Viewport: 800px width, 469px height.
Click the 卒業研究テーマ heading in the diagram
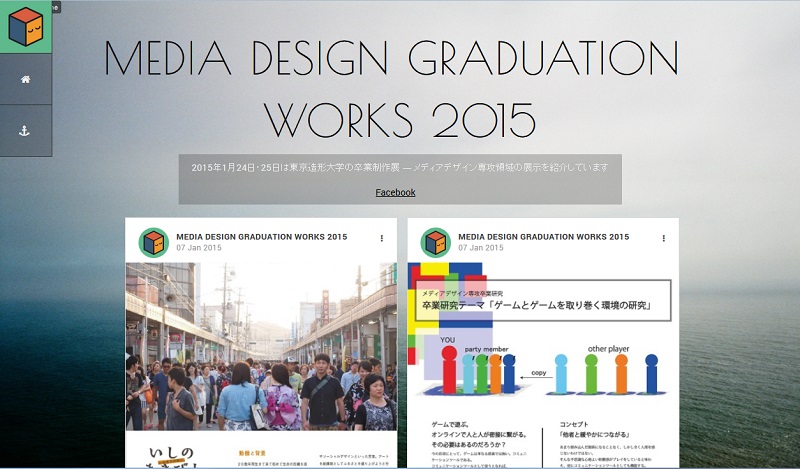[x=537, y=306]
